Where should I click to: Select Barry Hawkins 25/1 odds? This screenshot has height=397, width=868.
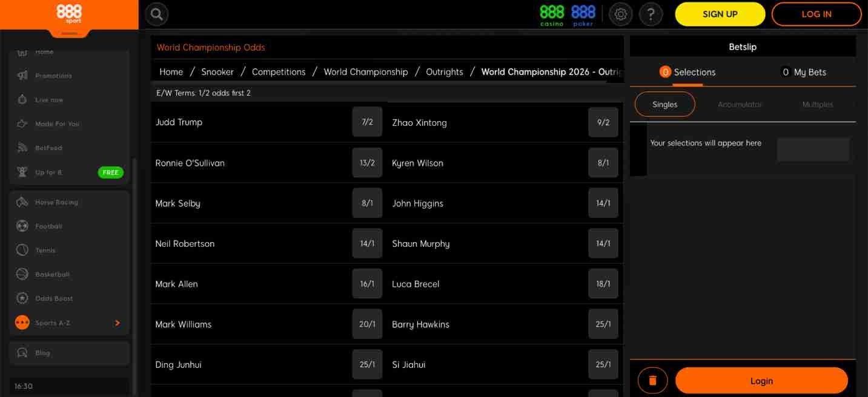coord(603,324)
